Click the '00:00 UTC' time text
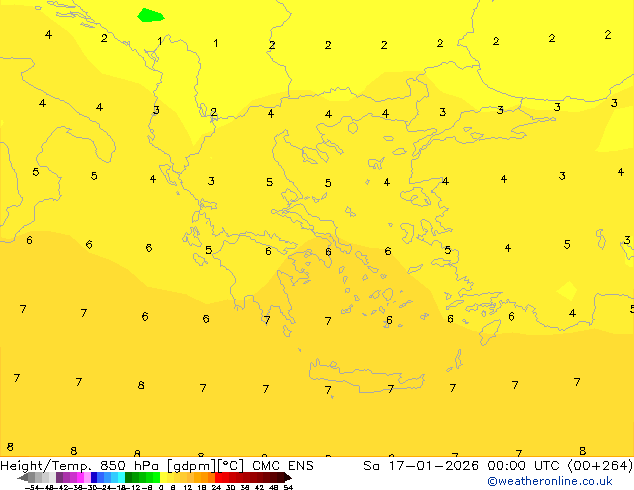Screen dimensions: 634x490 (x=524, y=466)
